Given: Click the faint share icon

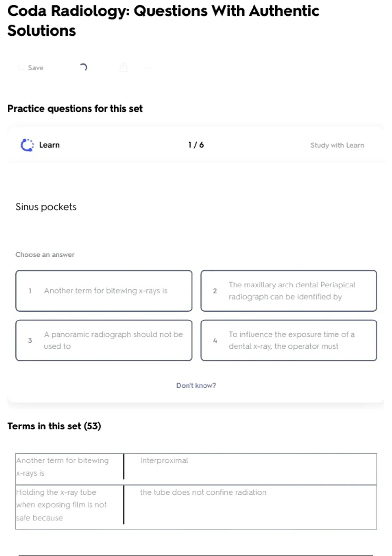Looking at the screenshot, I should 123,68.
